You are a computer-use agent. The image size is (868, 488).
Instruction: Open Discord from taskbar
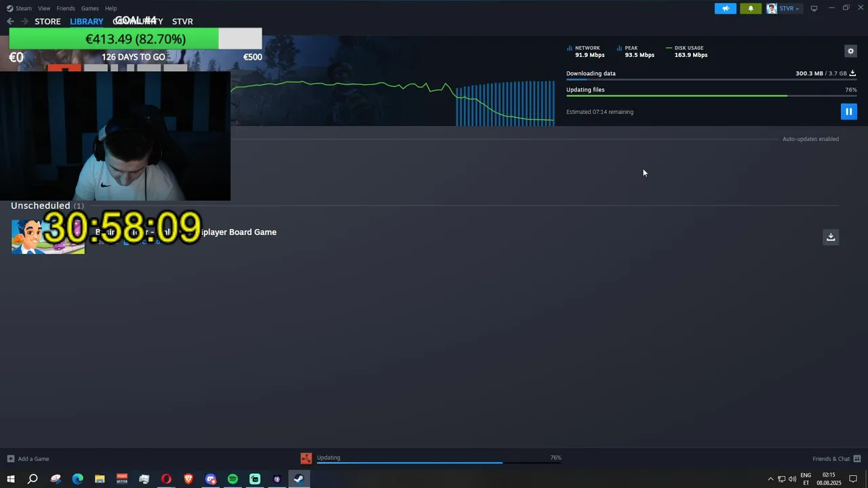point(211,479)
